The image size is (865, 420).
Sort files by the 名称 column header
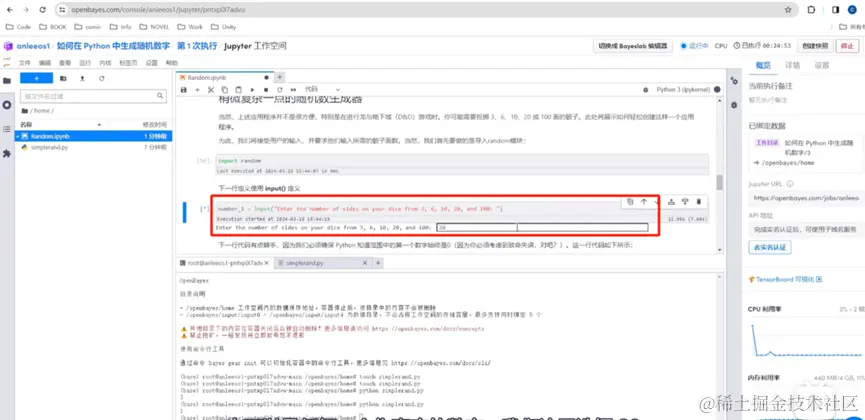26,125
